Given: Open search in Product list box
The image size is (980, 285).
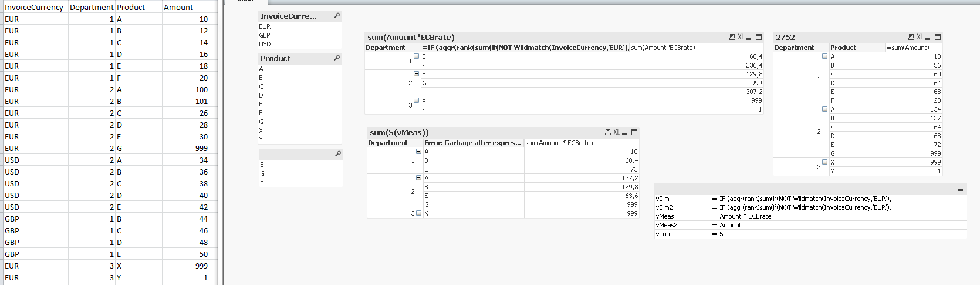Looking at the screenshot, I should pos(337,58).
